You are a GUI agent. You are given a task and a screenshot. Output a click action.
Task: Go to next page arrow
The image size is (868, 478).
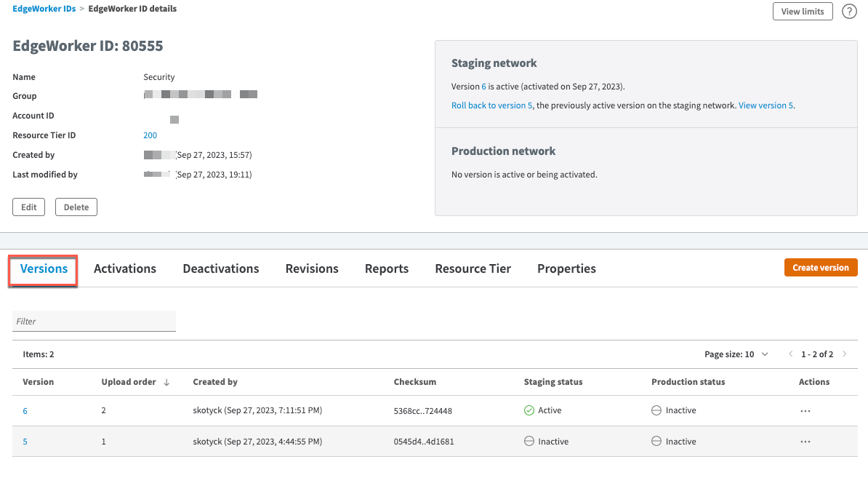(845, 354)
